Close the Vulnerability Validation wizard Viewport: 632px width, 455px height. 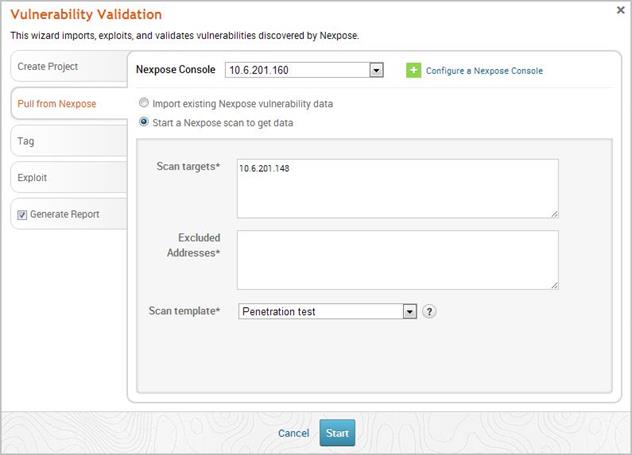pos(620,10)
